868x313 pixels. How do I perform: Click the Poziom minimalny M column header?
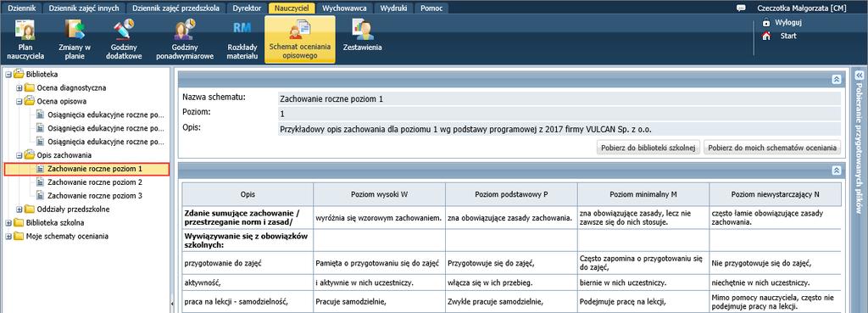click(x=643, y=195)
